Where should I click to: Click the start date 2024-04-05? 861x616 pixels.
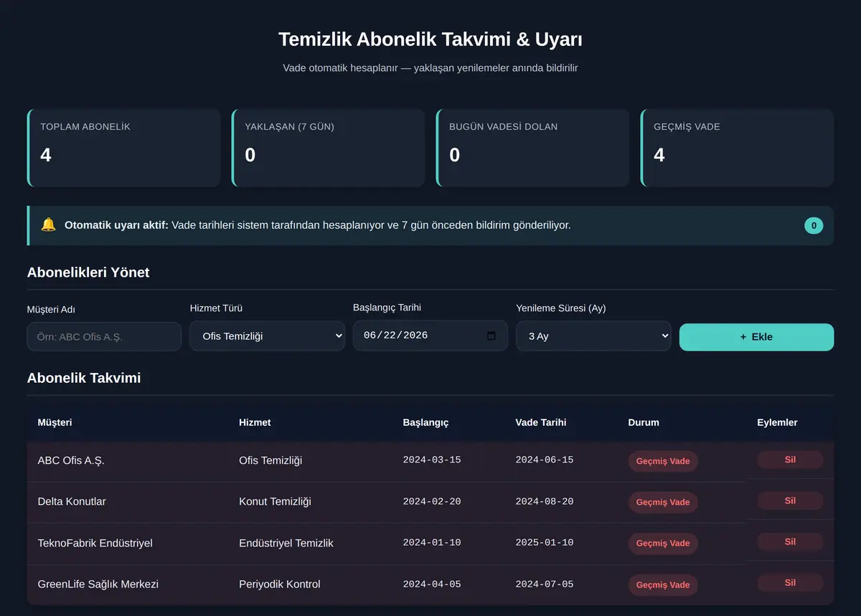[432, 584]
